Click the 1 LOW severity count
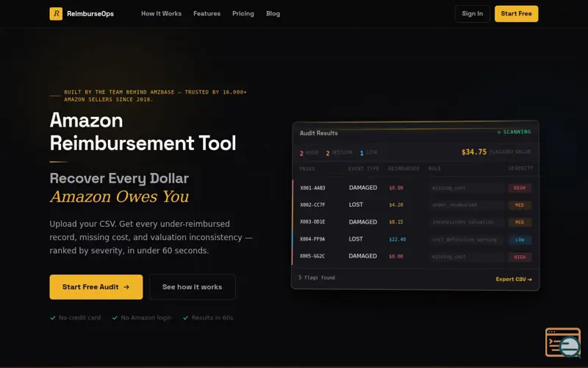This screenshot has width=588, height=368. coord(369,153)
